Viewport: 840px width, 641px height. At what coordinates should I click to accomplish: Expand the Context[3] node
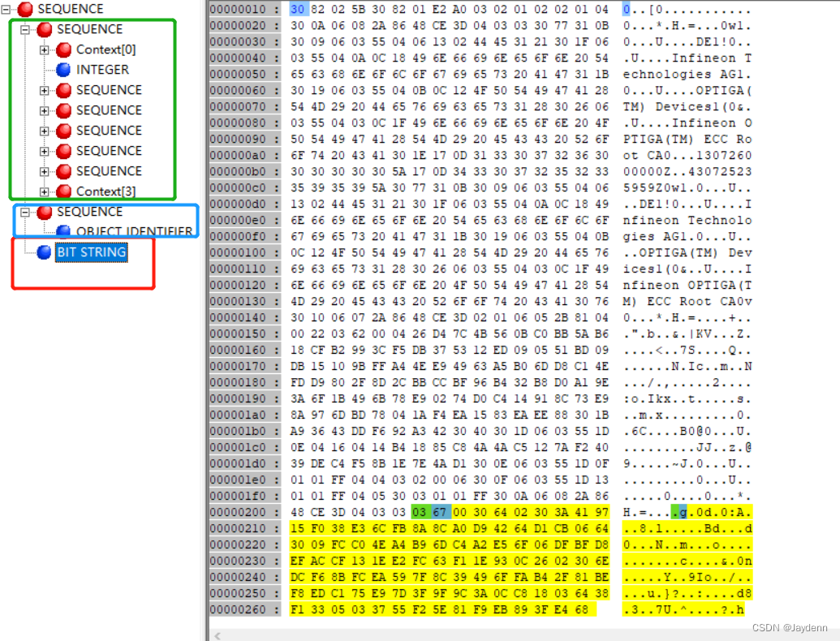45,191
